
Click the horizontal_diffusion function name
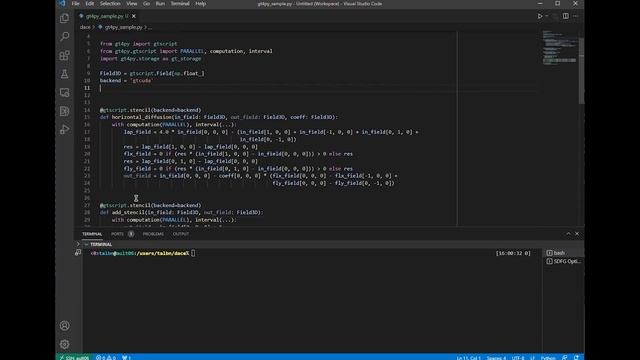[141, 117]
